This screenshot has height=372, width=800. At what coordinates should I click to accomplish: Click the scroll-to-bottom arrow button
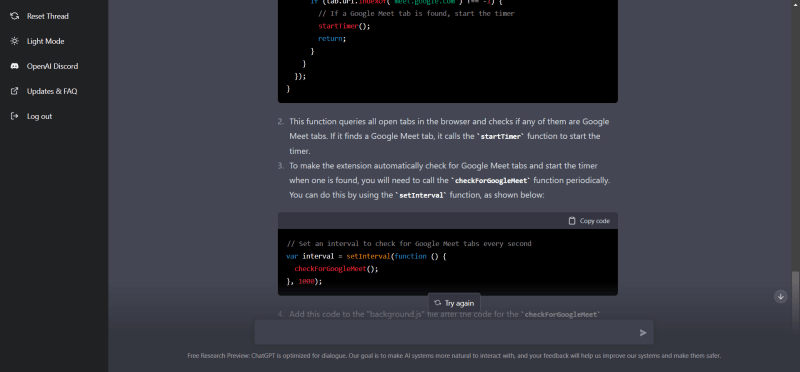pyautogui.click(x=781, y=296)
